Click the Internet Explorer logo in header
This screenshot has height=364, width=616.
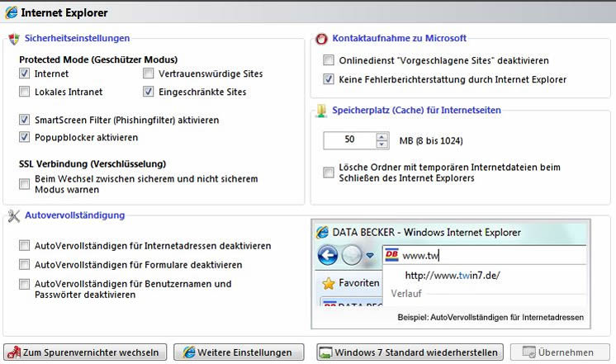(x=12, y=12)
